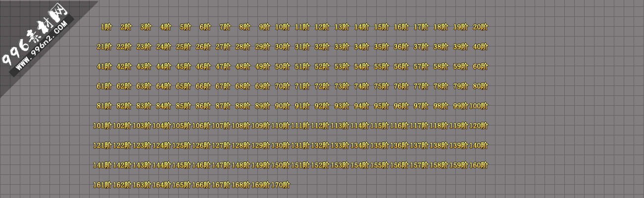Select the 163阶 text
Image resolution: width=644 pixels, height=198 pixels.
pyautogui.click(x=142, y=185)
